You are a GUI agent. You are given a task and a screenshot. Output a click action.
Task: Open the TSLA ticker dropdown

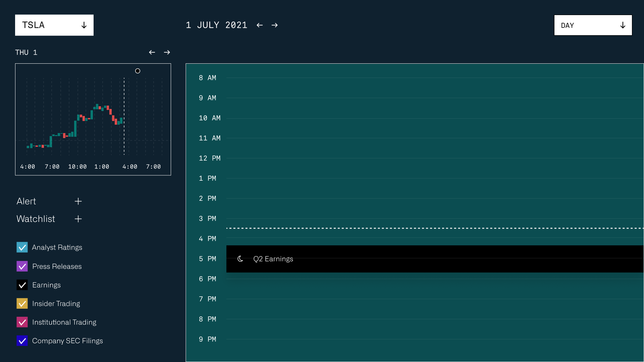54,25
